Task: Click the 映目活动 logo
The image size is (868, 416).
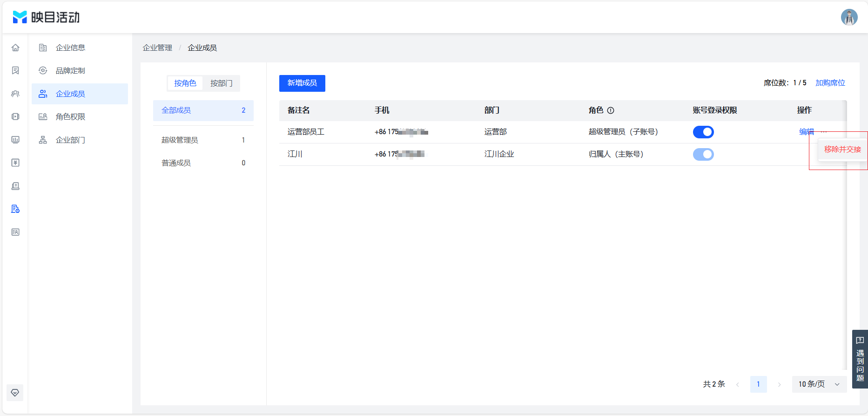Action: pyautogui.click(x=46, y=17)
